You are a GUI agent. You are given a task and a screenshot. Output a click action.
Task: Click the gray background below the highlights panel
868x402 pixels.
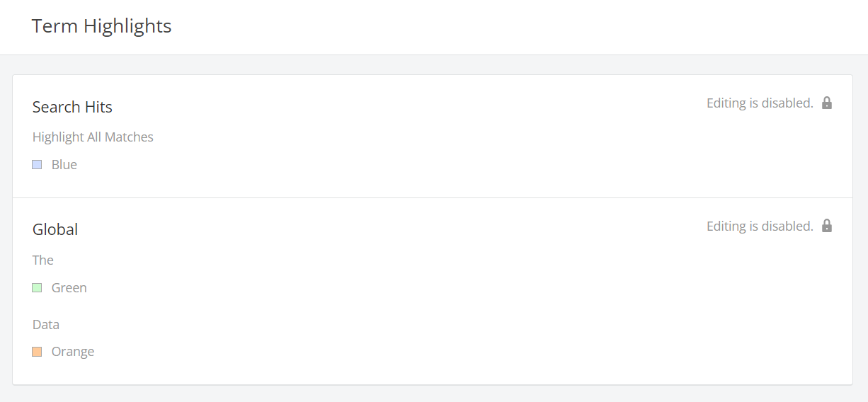433,394
